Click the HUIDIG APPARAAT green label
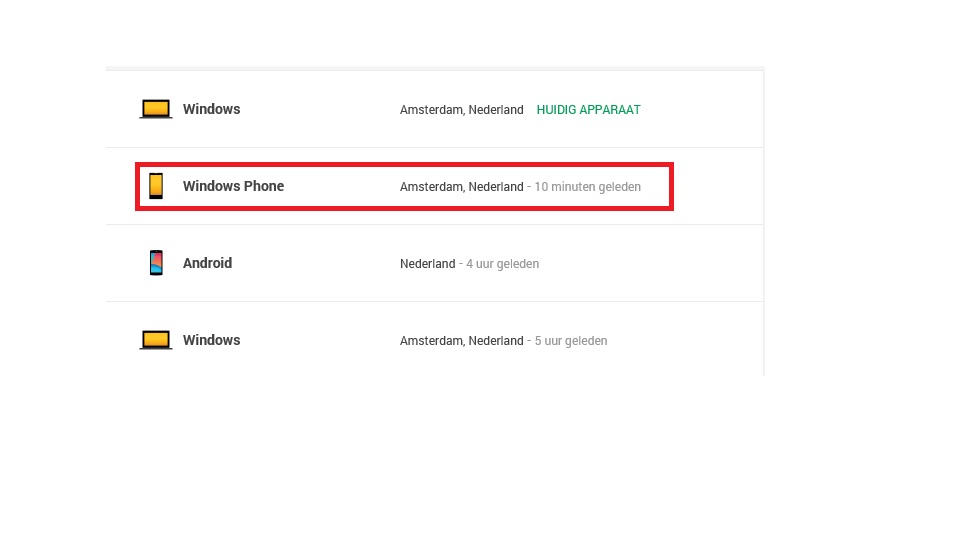 point(588,110)
